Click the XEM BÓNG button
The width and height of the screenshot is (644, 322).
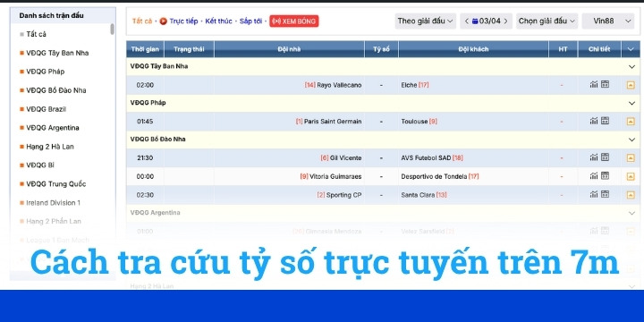pos(294,21)
